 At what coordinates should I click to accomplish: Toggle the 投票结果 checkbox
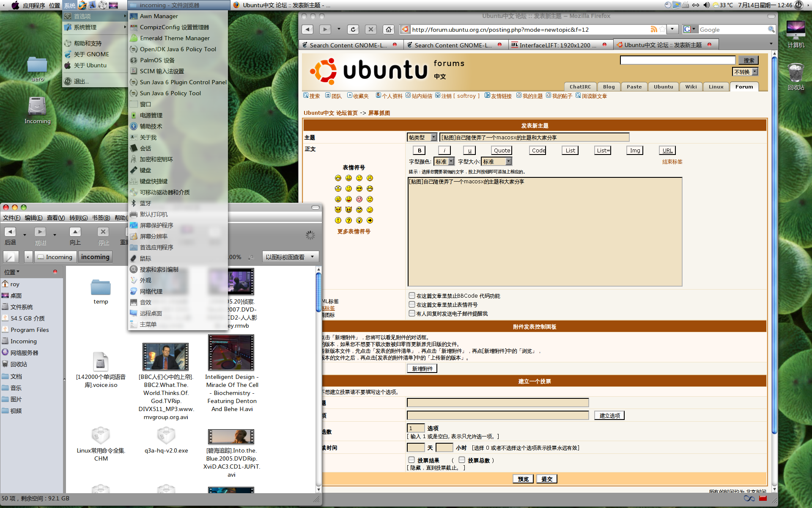pos(411,460)
